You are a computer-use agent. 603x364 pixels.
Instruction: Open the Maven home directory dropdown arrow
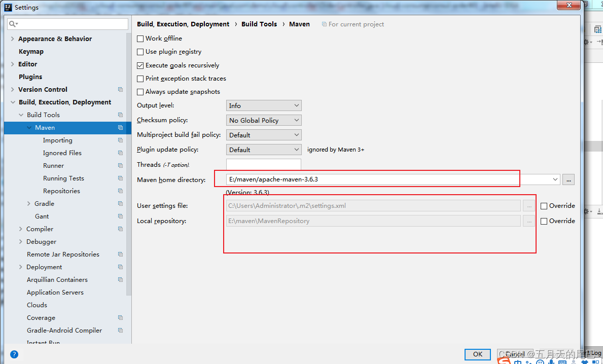[x=555, y=179]
